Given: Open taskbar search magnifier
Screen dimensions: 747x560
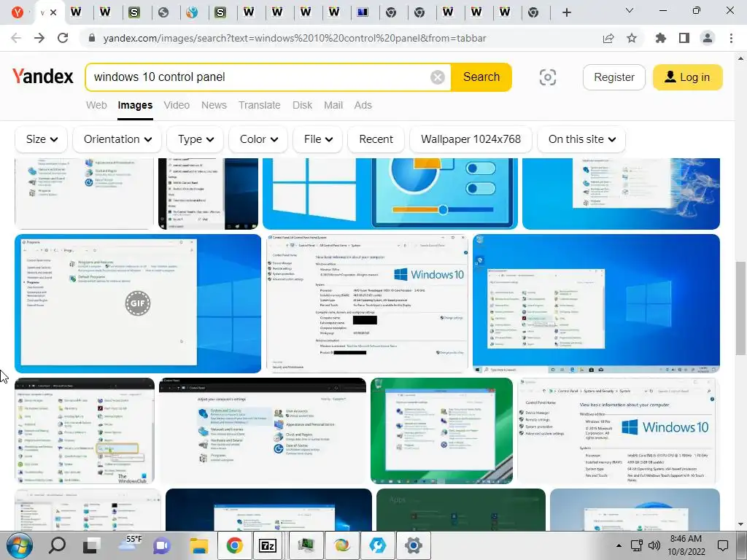Looking at the screenshot, I should (57, 545).
